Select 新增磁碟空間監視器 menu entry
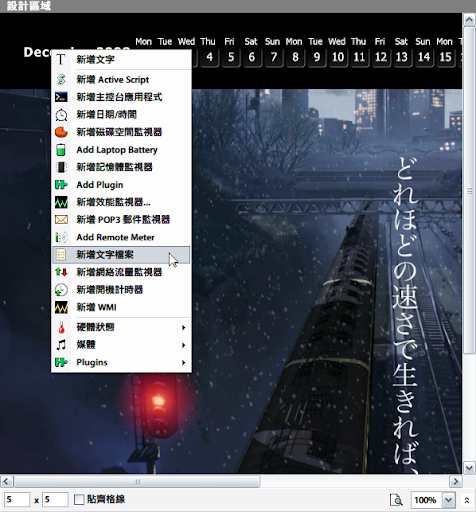476x512 pixels. pos(121,132)
